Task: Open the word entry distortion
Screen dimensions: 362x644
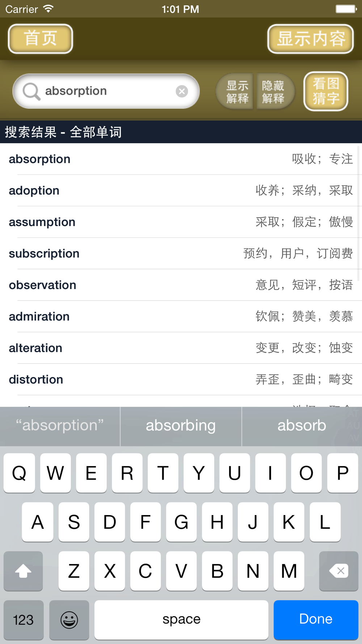Action: (181, 380)
